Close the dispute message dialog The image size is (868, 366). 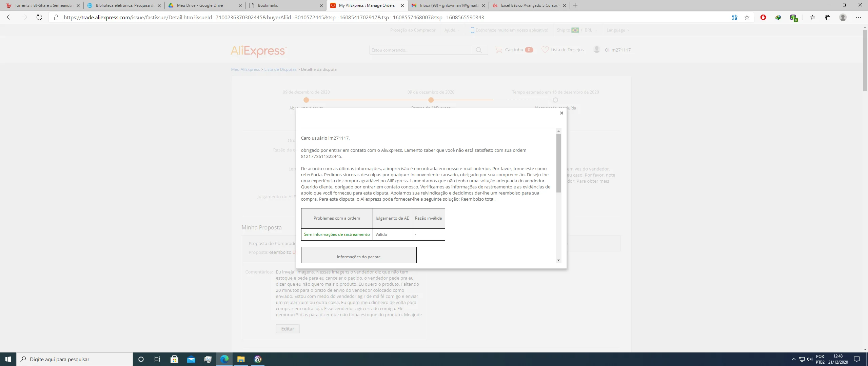tap(561, 113)
